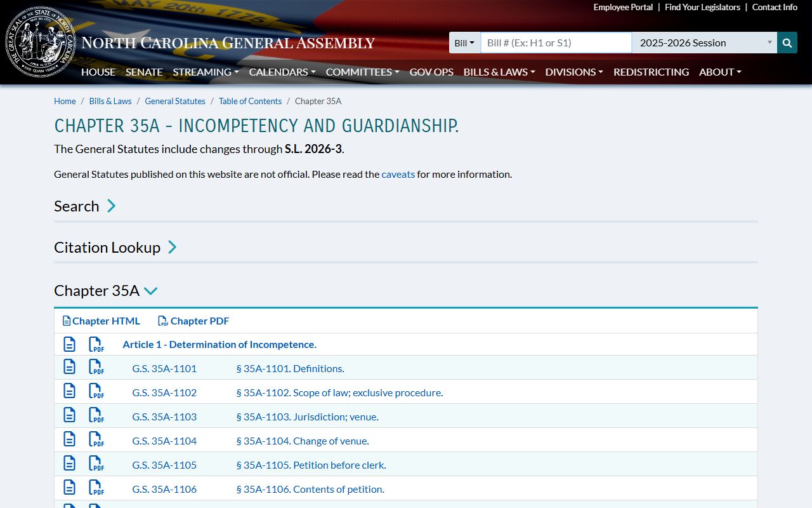Click the North Carolina state seal logo
The image size is (812, 508).
[41, 43]
